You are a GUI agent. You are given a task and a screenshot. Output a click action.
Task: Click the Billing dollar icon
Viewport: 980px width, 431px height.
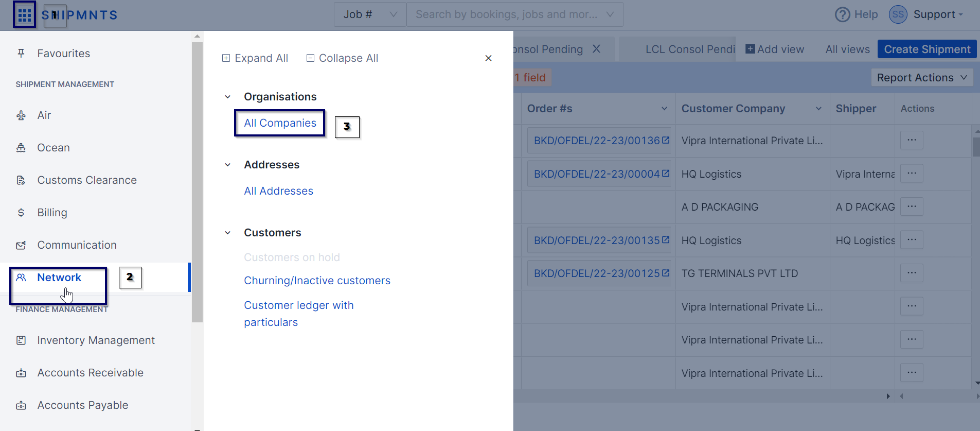(21, 213)
